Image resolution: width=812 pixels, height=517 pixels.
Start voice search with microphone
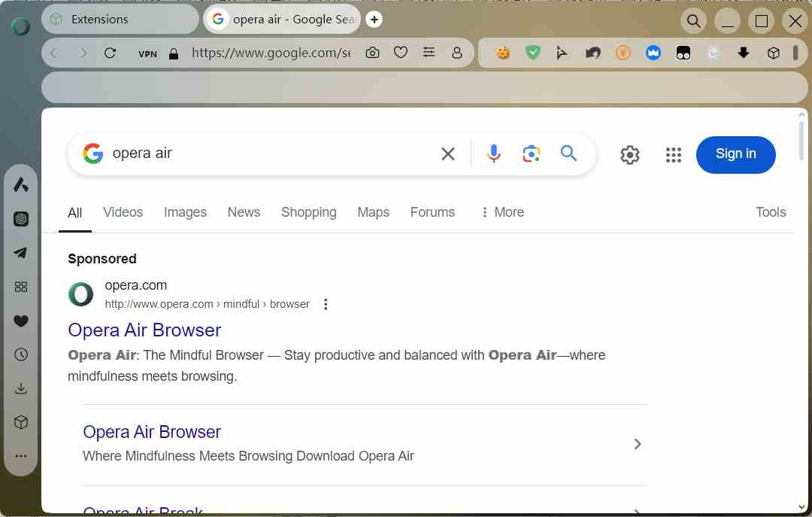[493, 154]
